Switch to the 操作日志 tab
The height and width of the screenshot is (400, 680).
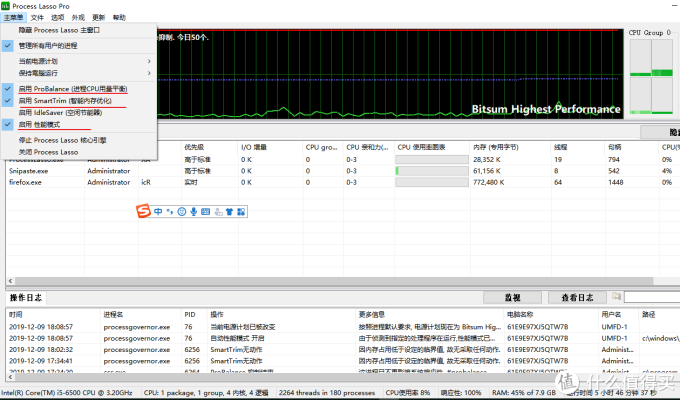26,298
